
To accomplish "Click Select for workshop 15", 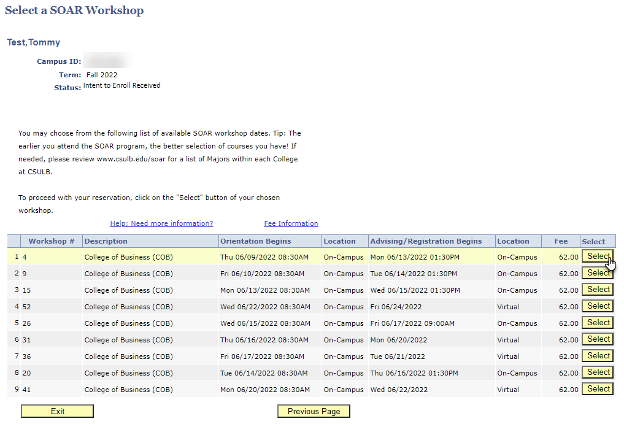I will point(598,289).
